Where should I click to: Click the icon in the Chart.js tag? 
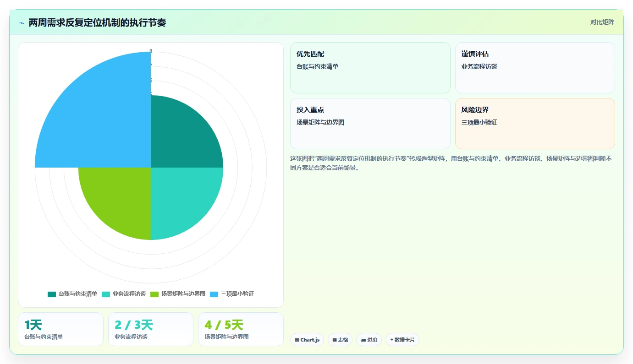click(297, 340)
